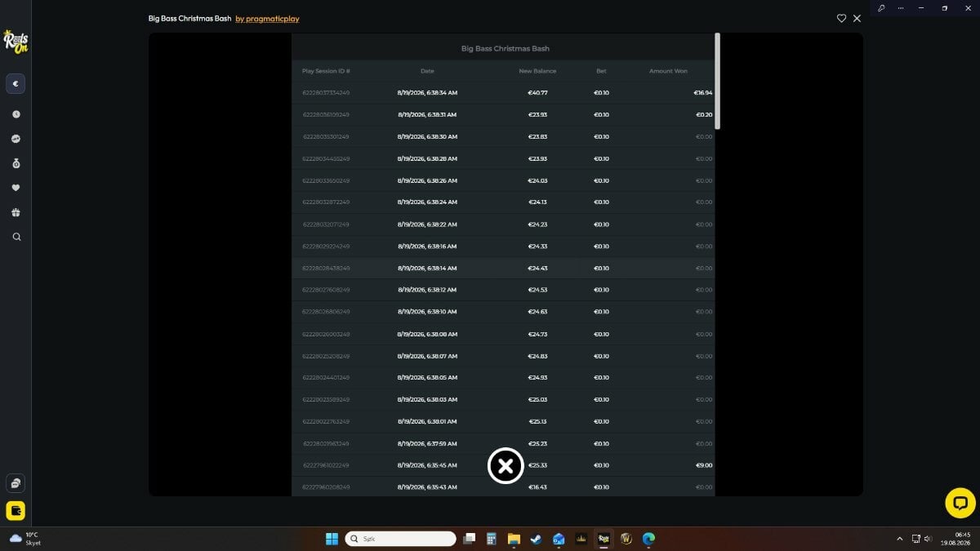
Task: Click the game history scrollbar thumb
Action: pyautogui.click(x=717, y=81)
